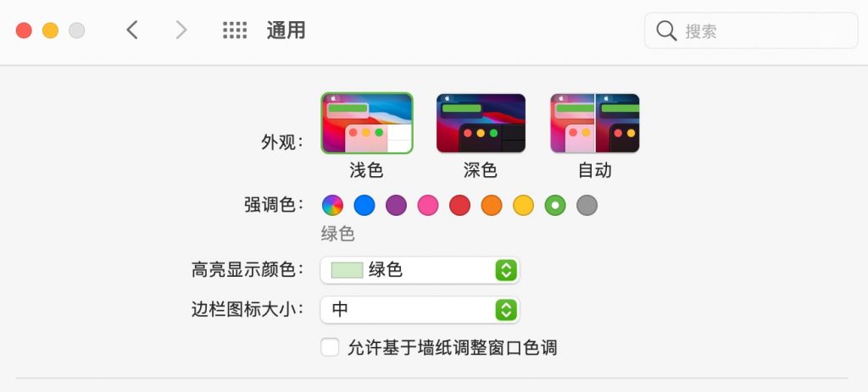Choose the graphite gray accent color
This screenshot has width=868, height=392.
(587, 206)
